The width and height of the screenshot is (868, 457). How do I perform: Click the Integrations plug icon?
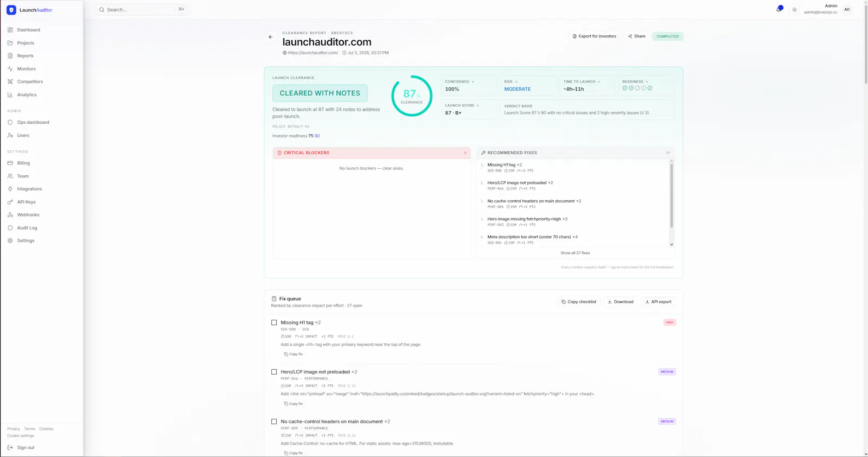(x=10, y=189)
